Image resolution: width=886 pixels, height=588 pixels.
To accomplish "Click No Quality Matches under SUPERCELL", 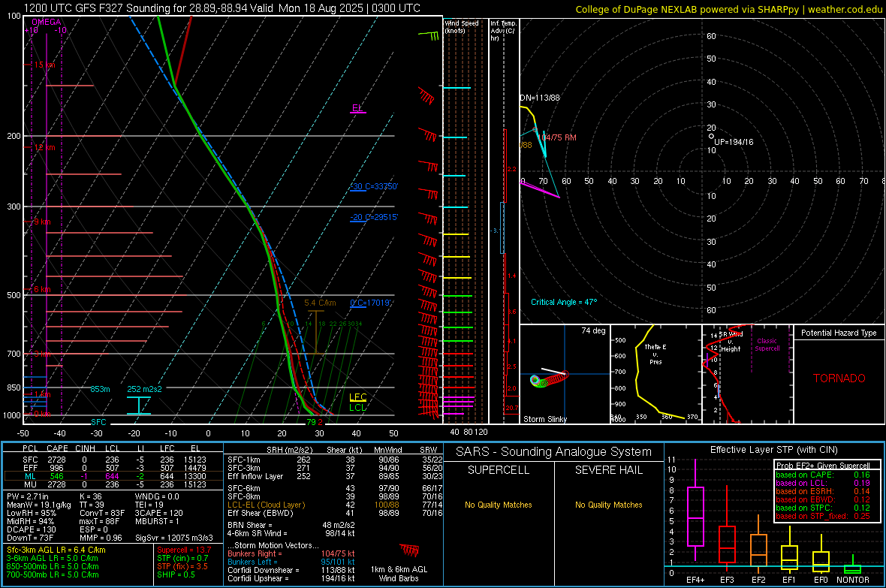I will [x=499, y=505].
